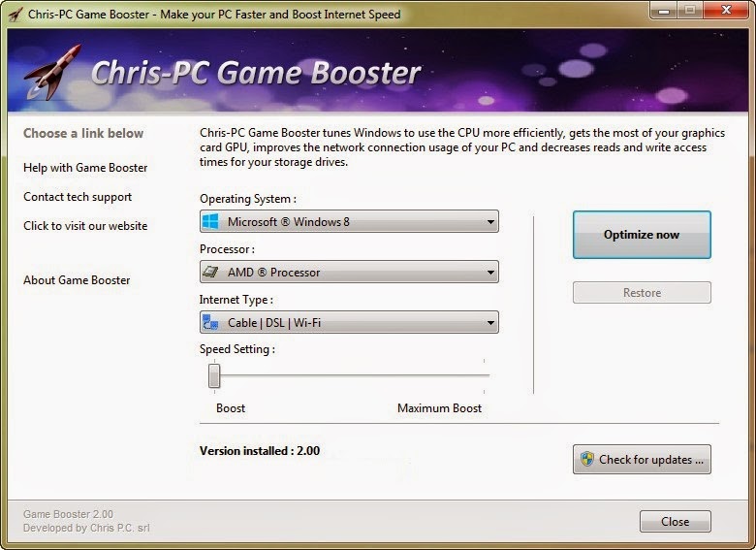Click the Maximum Boost label
This screenshot has width=756, height=550.
coord(439,408)
